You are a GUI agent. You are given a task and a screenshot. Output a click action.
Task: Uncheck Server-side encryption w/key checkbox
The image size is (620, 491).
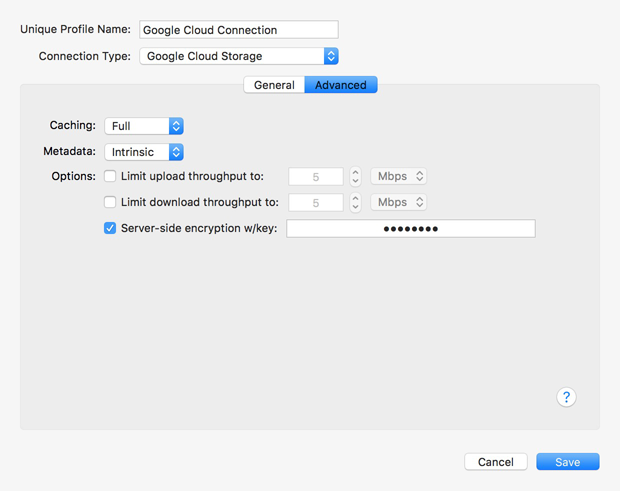(x=110, y=228)
